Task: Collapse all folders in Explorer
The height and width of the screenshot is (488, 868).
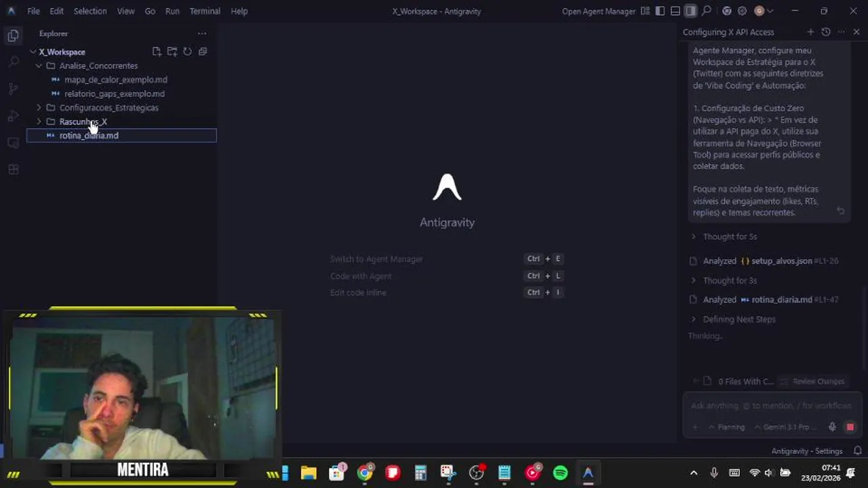Action: (202, 52)
